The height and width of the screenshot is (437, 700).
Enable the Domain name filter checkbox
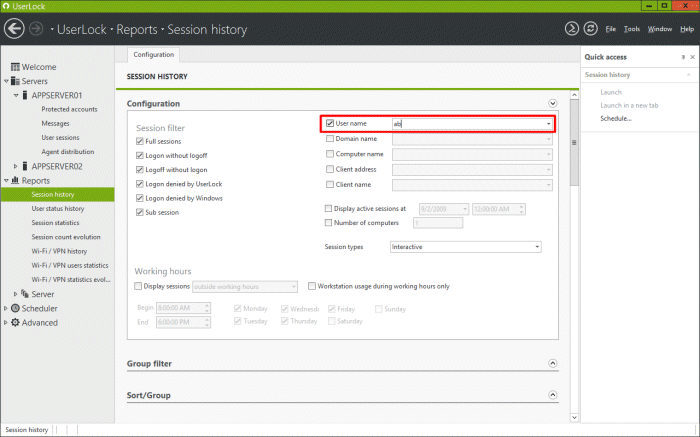click(x=330, y=139)
